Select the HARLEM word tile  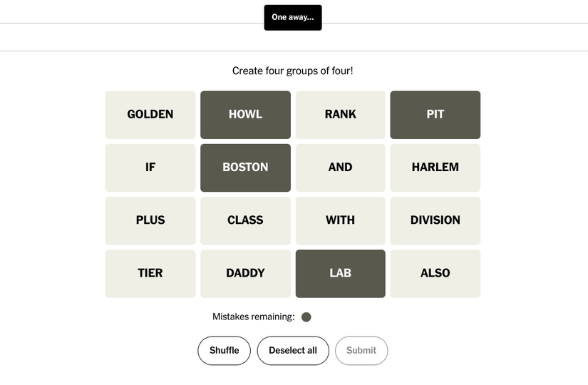pos(435,168)
